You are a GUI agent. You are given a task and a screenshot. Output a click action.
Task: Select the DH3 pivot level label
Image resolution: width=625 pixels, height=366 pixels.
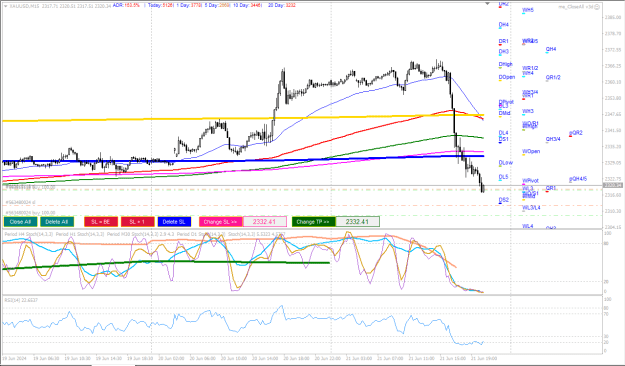[503, 52]
